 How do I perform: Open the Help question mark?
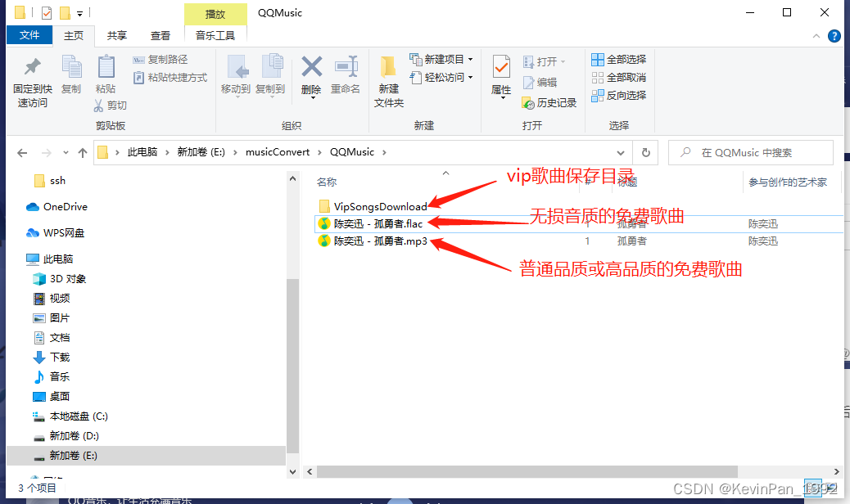pyautogui.click(x=834, y=36)
